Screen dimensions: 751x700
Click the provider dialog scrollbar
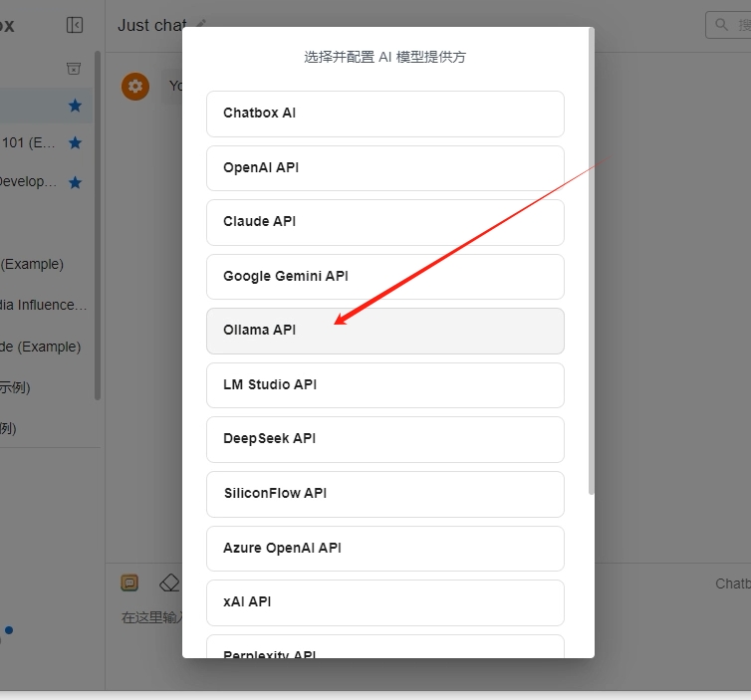tap(592, 261)
